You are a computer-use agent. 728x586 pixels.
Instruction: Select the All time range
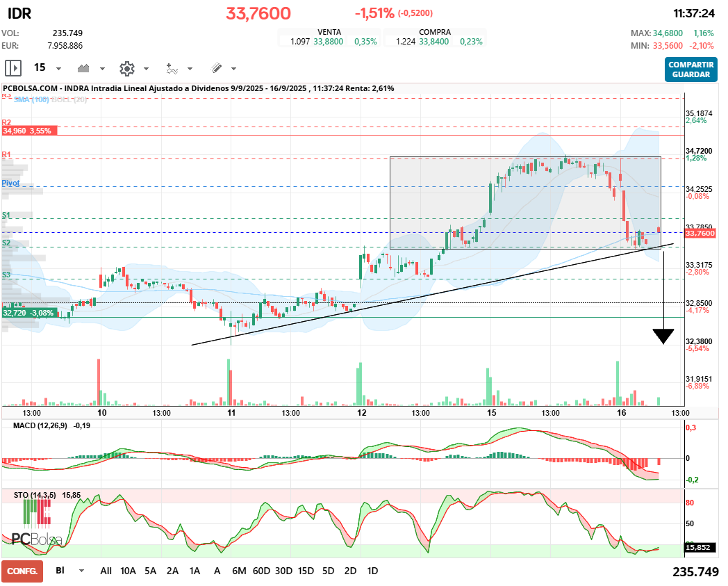[x=106, y=571]
